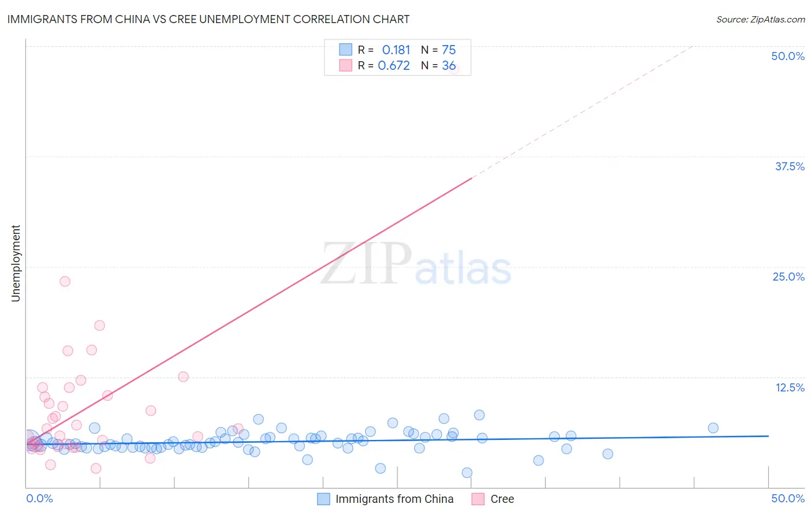The image size is (812, 515).
Task: Open the Source: ZipAtlas.com link
Action: [761, 19]
